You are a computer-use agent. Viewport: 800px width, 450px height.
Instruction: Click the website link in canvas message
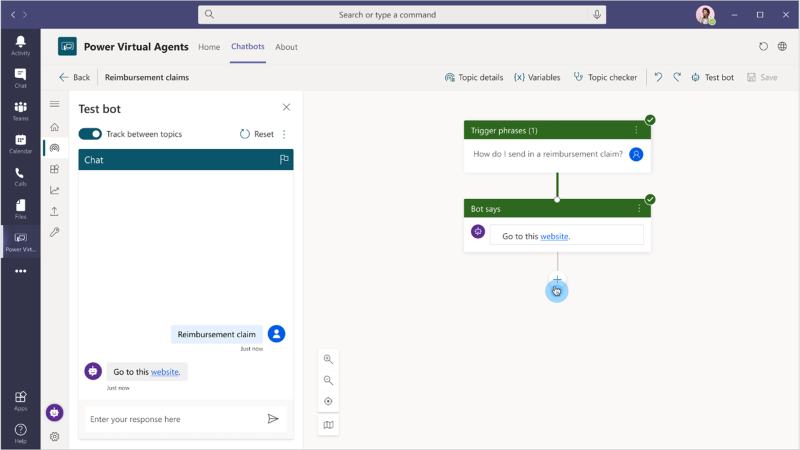(554, 236)
